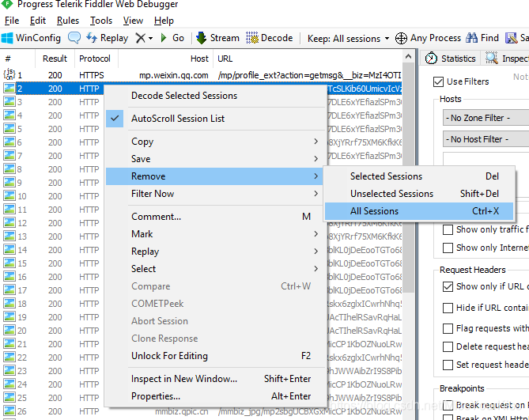Click Unlock For Editing entry

pos(216,356)
